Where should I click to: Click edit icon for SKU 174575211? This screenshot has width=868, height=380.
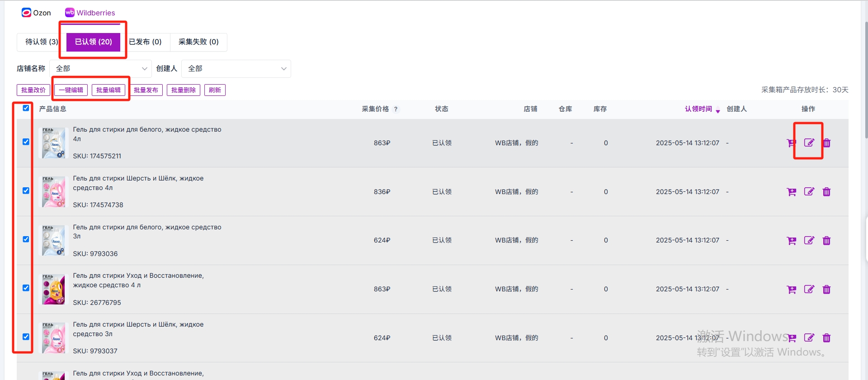[809, 143]
